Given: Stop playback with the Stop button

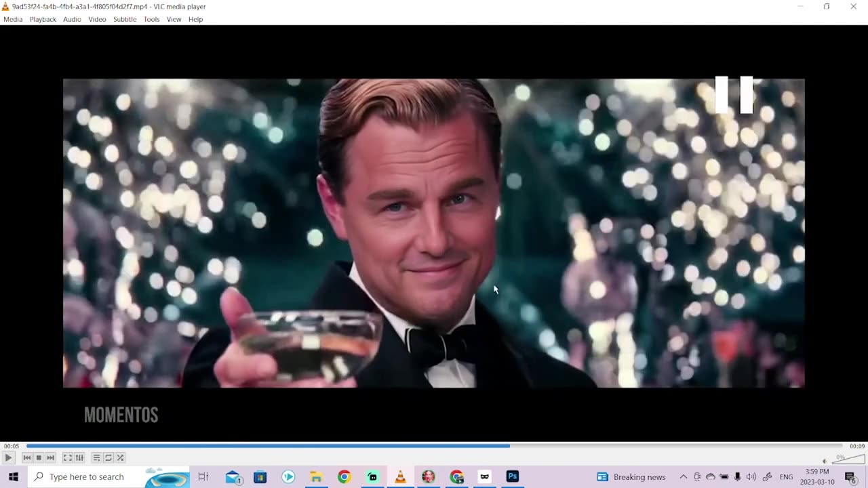Looking at the screenshot, I should click(39, 458).
